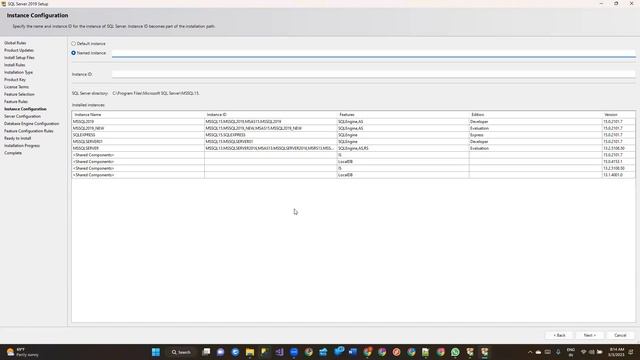Click the Instance ID text field

[x=373, y=74]
